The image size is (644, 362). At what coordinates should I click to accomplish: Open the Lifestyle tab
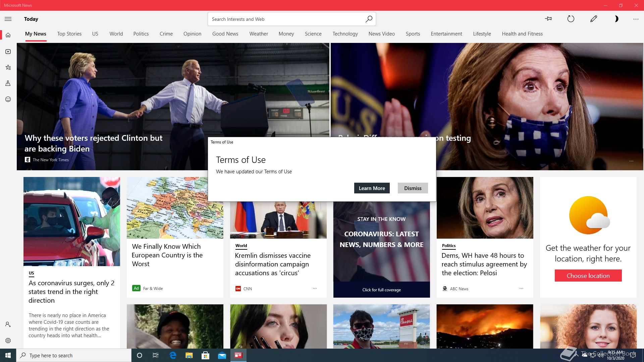[x=482, y=34]
